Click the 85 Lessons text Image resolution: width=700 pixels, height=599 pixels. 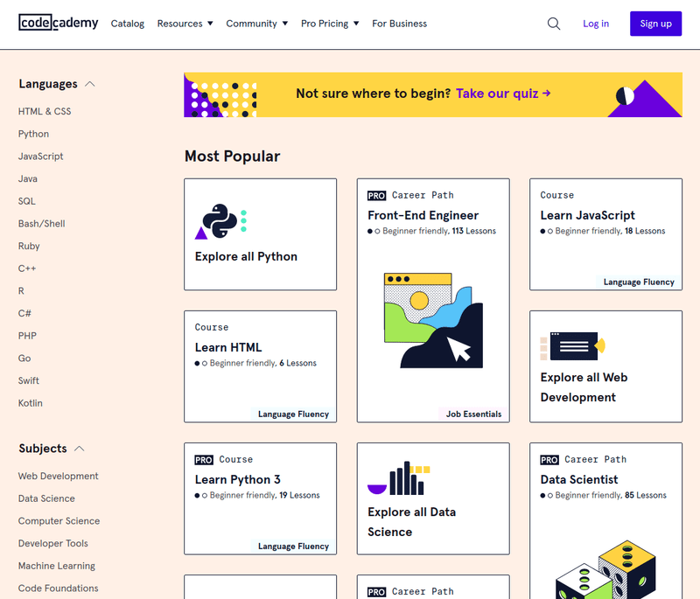pyautogui.click(x=646, y=495)
